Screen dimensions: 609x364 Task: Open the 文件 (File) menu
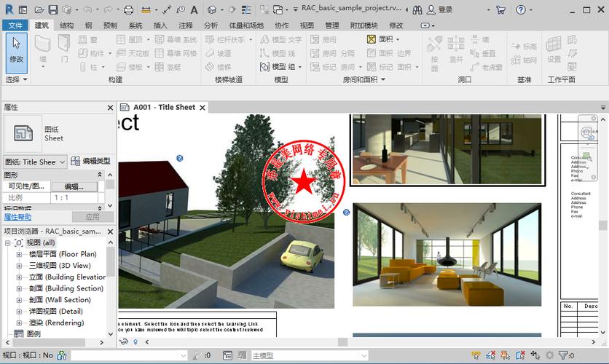click(16, 25)
